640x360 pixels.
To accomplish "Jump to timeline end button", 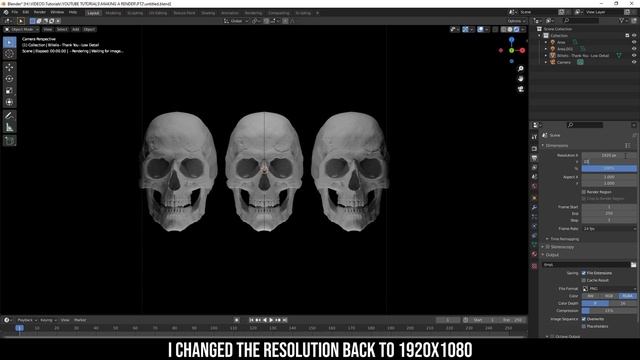I will [285, 320].
